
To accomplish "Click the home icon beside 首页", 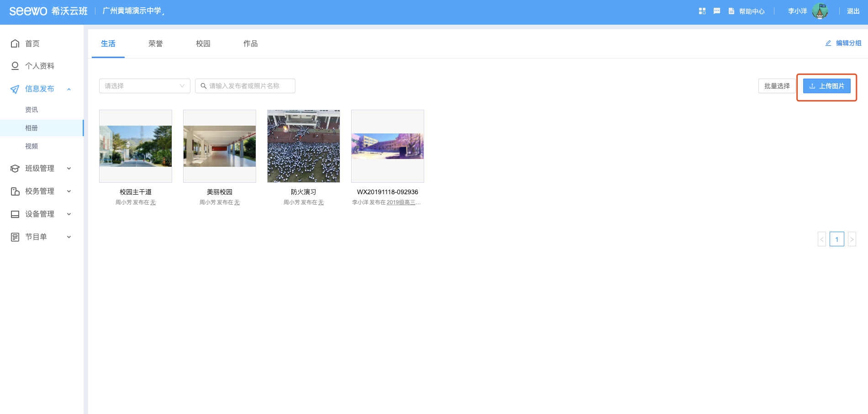I will click(15, 43).
